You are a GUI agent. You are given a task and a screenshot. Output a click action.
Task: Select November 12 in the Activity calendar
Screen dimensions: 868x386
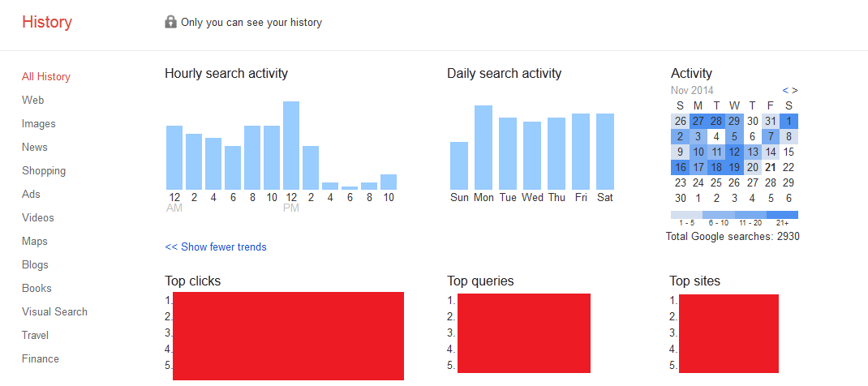[x=734, y=152]
